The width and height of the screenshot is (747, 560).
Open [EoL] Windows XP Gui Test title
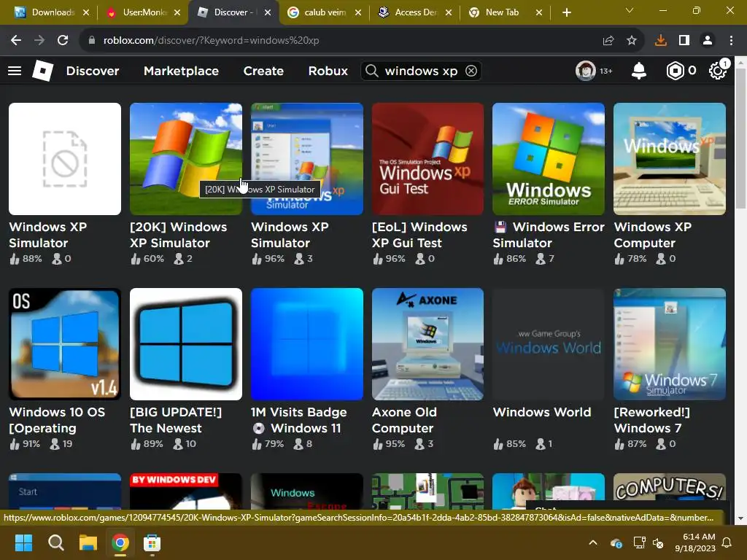tap(419, 235)
